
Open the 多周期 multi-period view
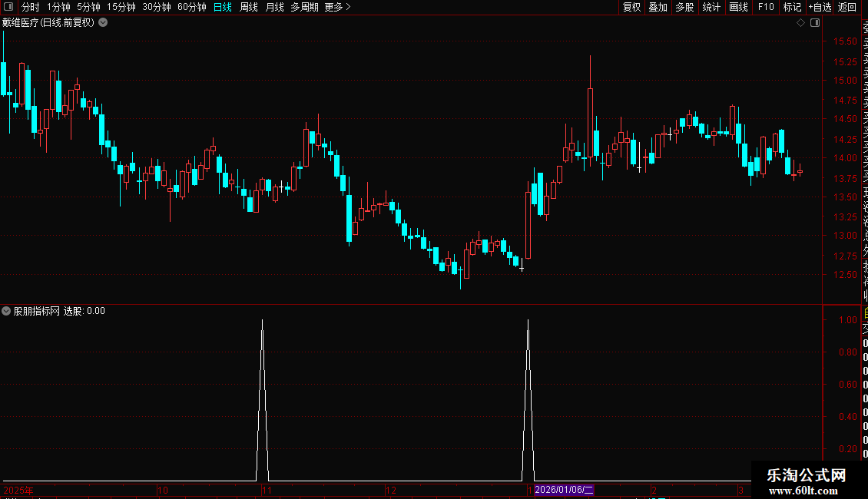tap(304, 7)
